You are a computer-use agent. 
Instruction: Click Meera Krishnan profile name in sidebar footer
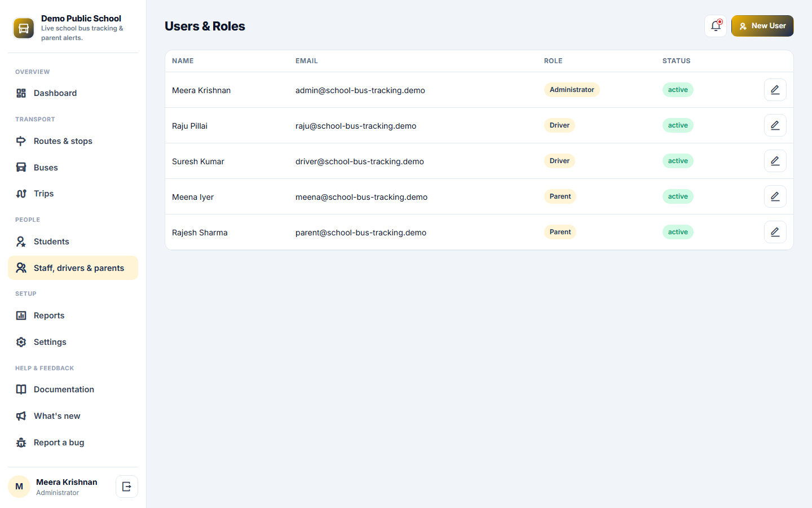(x=67, y=482)
